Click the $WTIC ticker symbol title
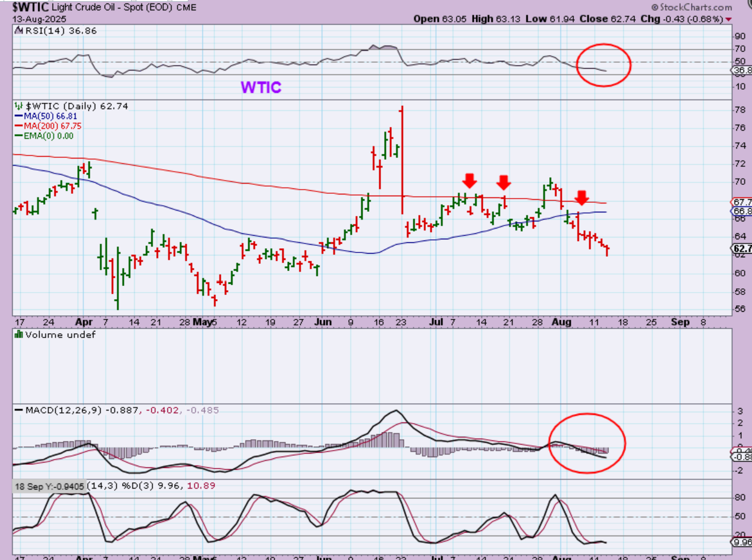This screenshot has width=752, height=560. pos(30,7)
